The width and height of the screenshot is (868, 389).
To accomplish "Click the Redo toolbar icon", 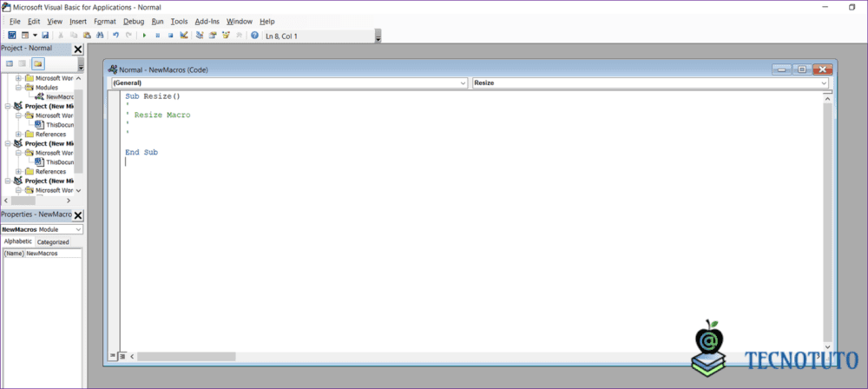I will click(128, 35).
